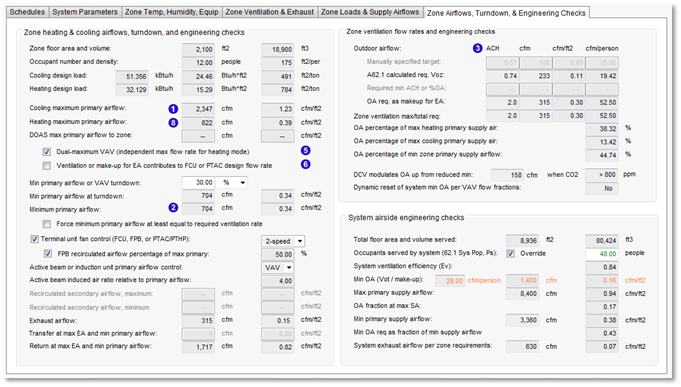The height and width of the screenshot is (387, 681).
Task: Select the Zone Ventilation & Exhaust tab
Action: 270,12
